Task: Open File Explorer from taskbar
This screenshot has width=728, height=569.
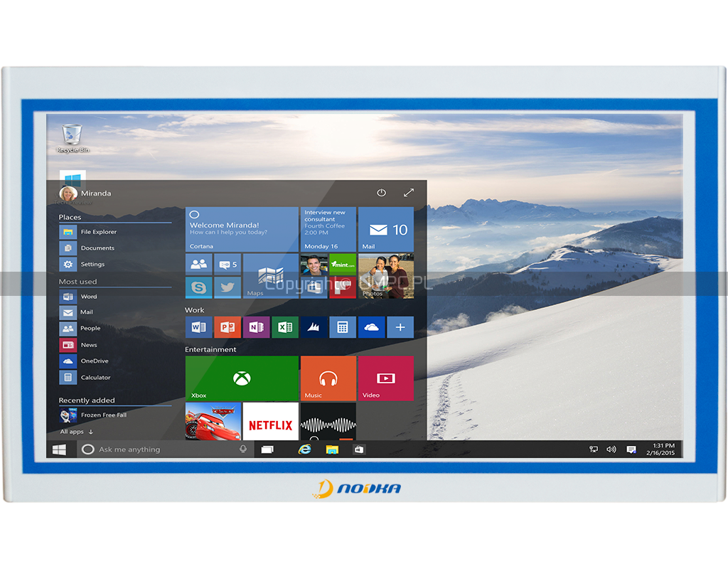Action: pos(332,450)
